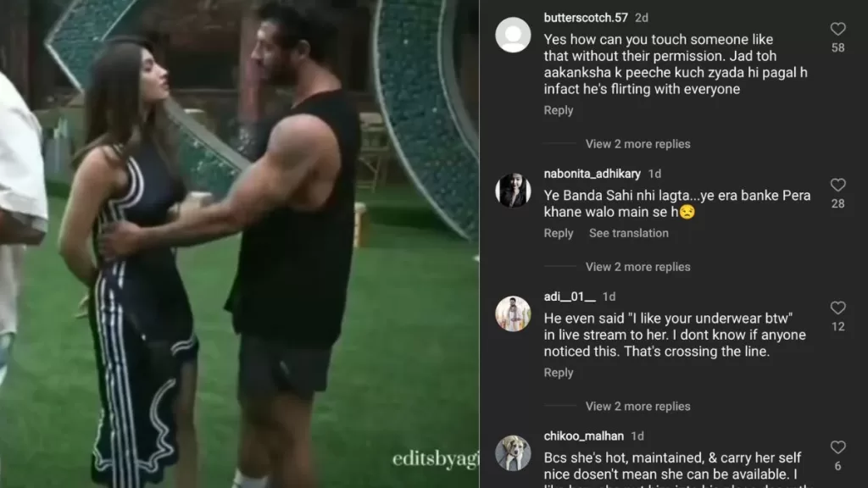
Task: Tap the video on the left
Action: click(239, 244)
